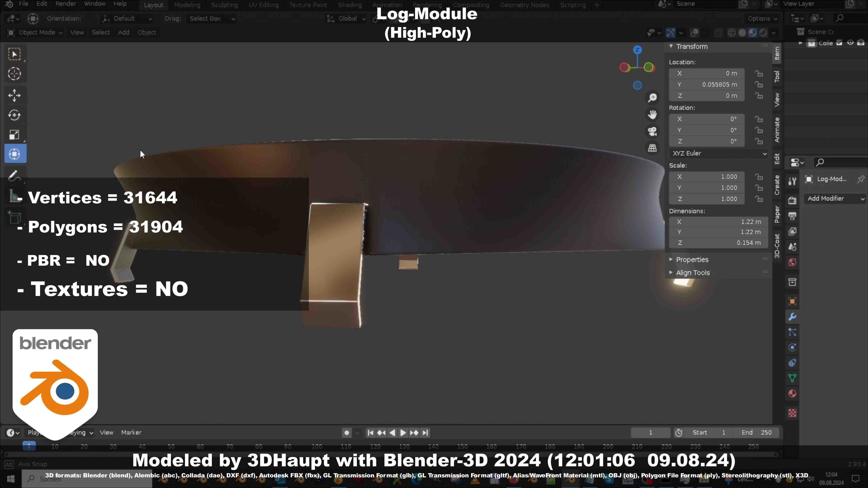Toggle the camera view icon

[x=652, y=131]
